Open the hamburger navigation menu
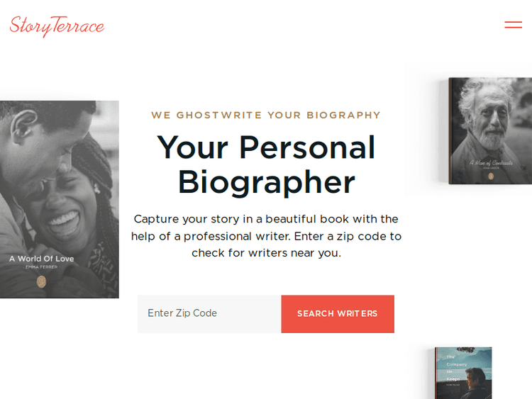This screenshot has width=532, height=399. point(513,25)
